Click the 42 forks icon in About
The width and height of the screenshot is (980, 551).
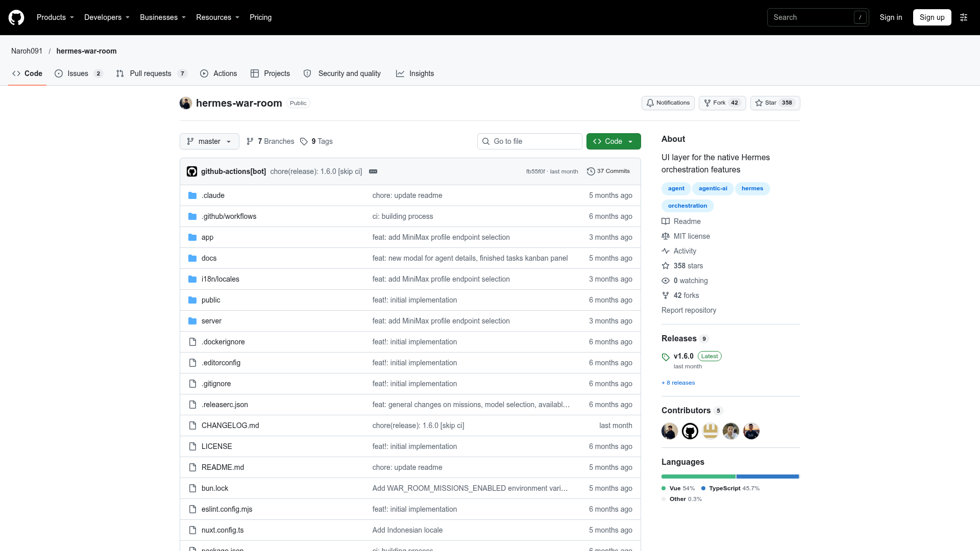pyautogui.click(x=666, y=295)
